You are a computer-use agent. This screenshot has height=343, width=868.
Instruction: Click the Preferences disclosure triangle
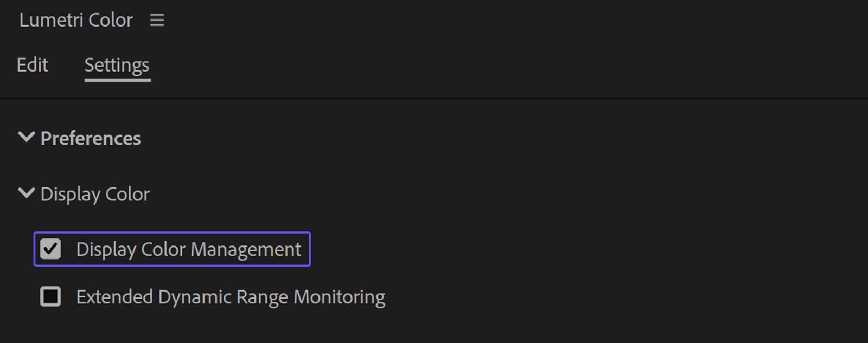(25, 137)
